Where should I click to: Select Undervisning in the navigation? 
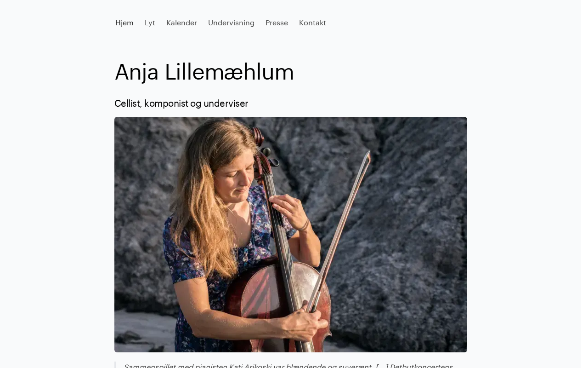click(x=231, y=23)
